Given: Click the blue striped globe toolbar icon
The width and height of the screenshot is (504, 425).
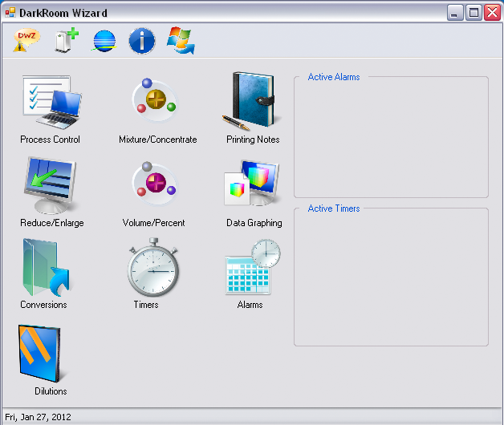Looking at the screenshot, I should point(104,41).
